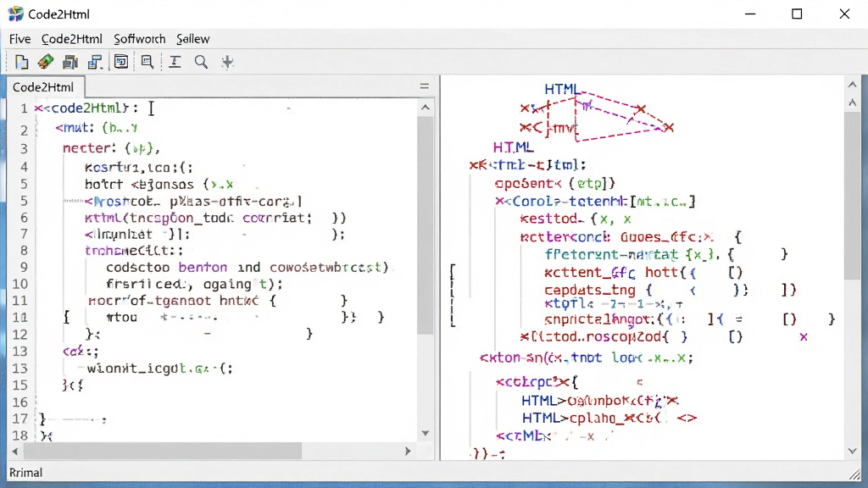Click the Code2Html app icon in title bar
Image resolution: width=868 pixels, height=488 pixels.
pyautogui.click(x=15, y=14)
